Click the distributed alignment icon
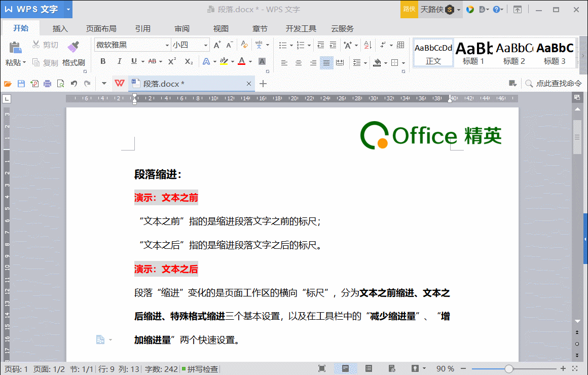 coord(340,63)
